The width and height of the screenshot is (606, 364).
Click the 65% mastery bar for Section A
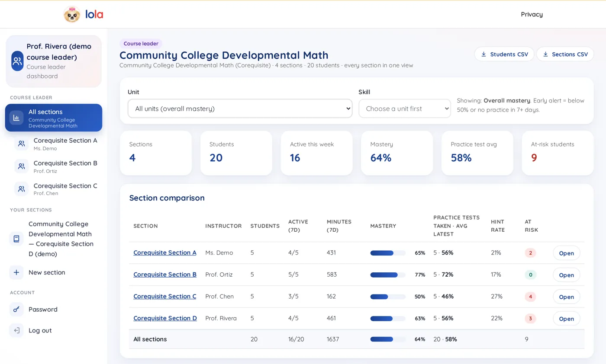point(388,253)
